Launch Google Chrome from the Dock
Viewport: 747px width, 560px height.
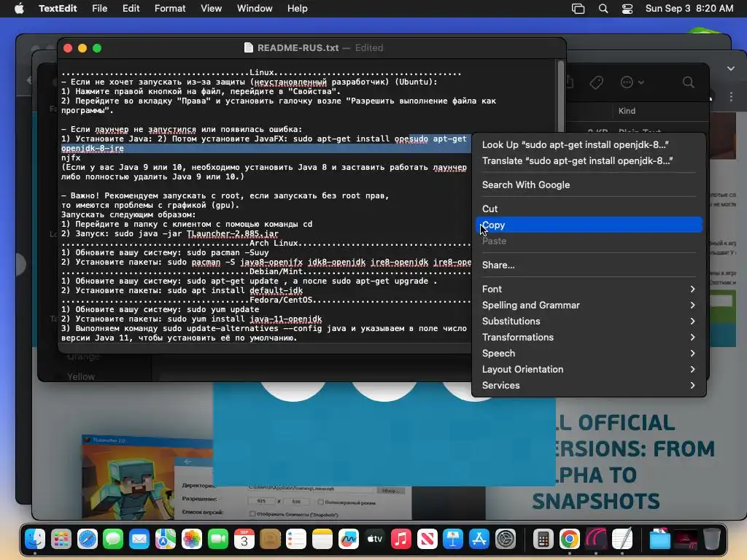(569, 539)
